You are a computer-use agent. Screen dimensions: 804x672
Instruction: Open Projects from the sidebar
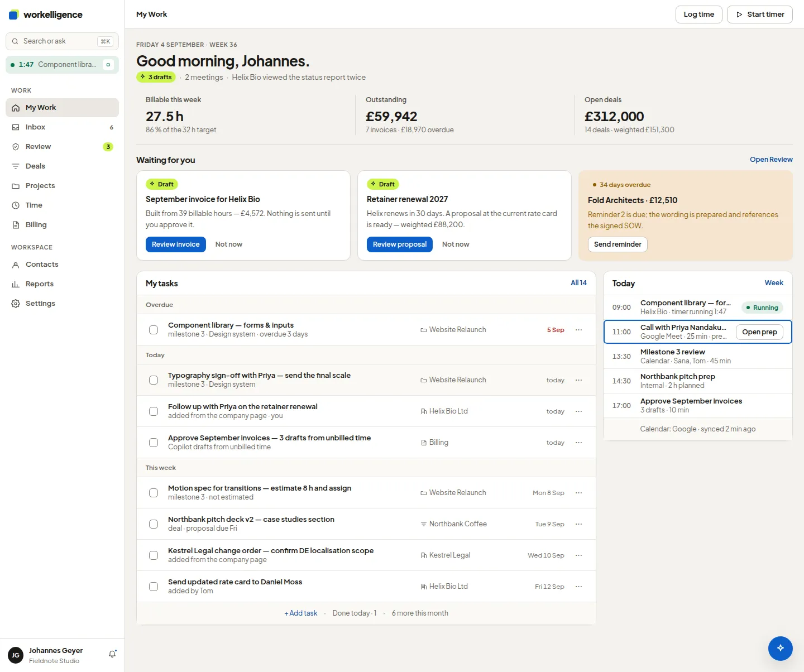pos(62,186)
